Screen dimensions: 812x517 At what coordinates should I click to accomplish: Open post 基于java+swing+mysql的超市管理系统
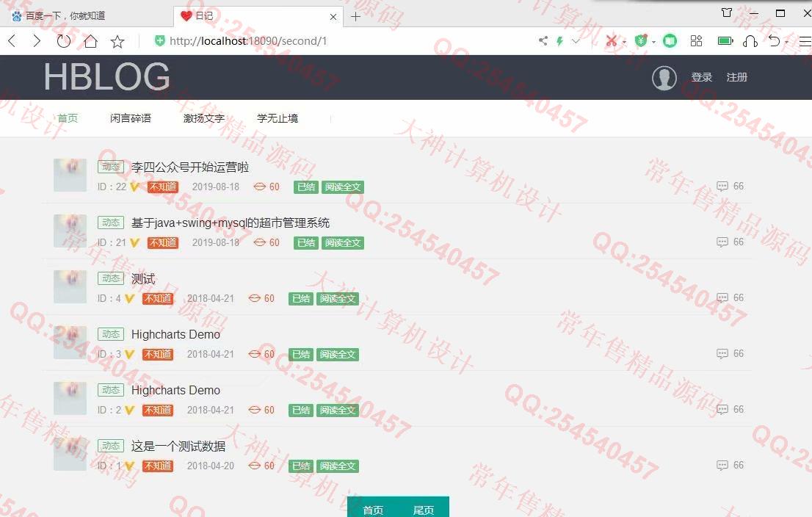click(231, 223)
